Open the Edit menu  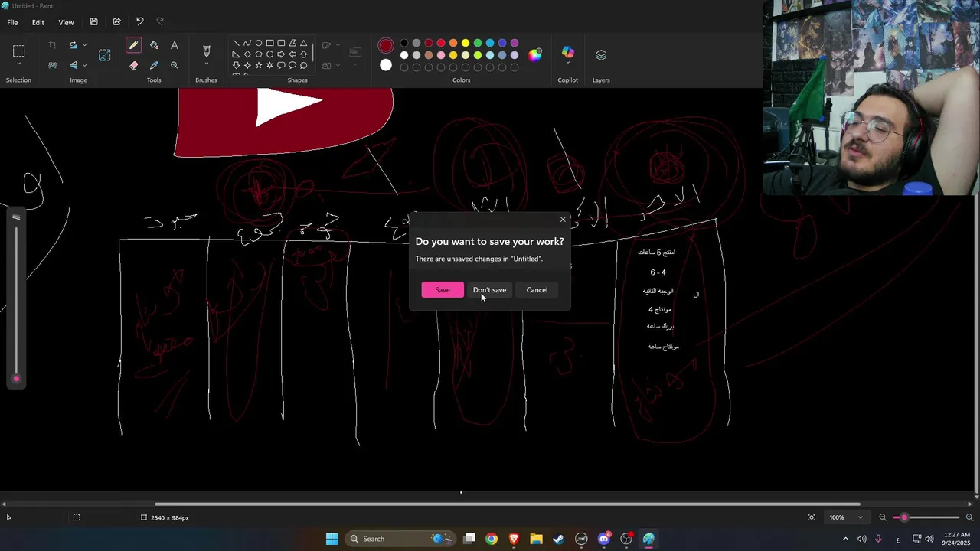[38, 22]
